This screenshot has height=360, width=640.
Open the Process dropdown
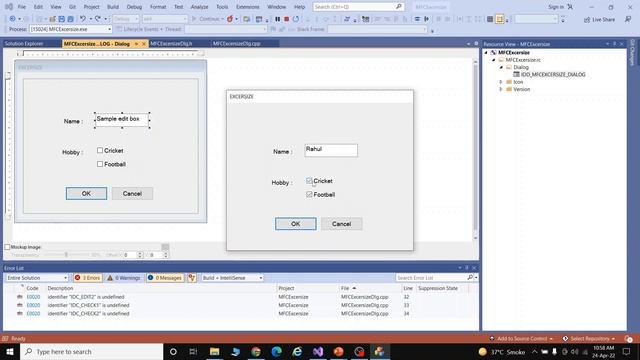(71, 29)
